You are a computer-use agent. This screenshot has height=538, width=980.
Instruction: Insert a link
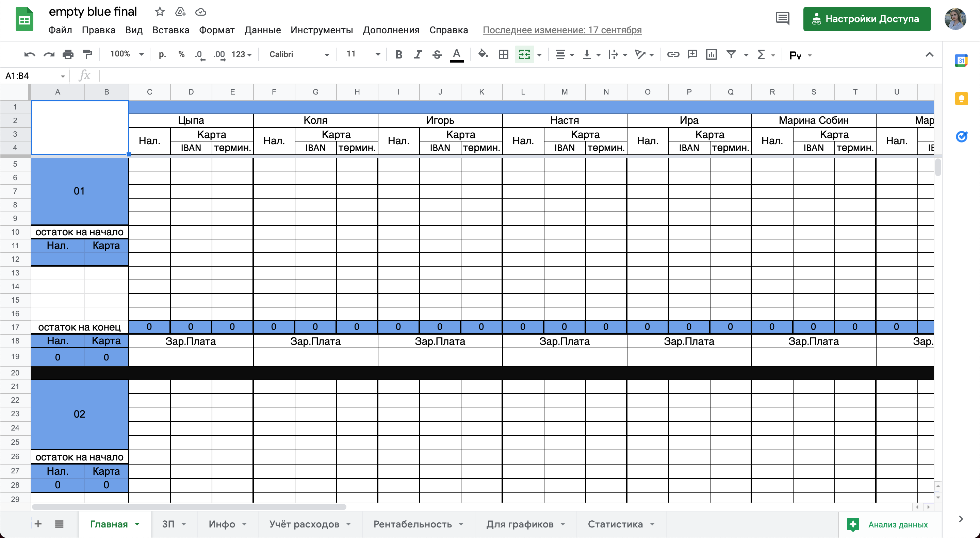click(x=673, y=55)
